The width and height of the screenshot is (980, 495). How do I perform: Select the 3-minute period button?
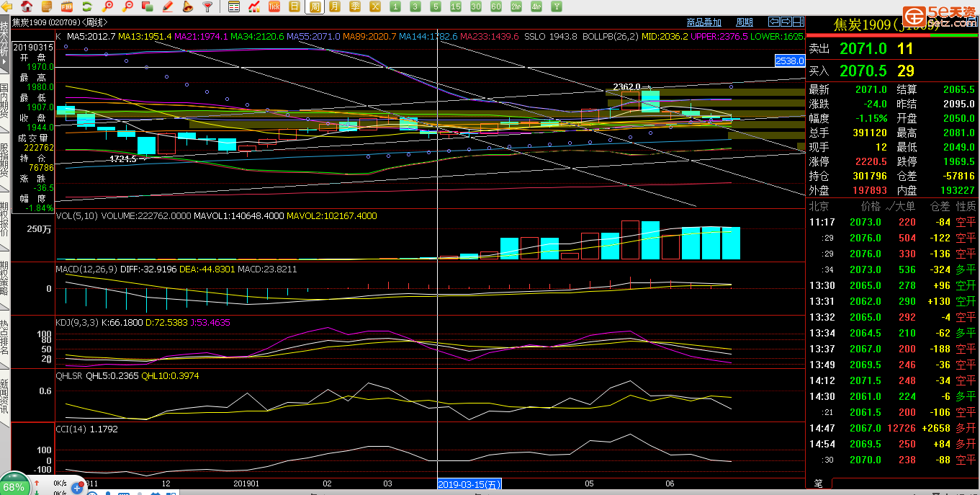pos(415,6)
